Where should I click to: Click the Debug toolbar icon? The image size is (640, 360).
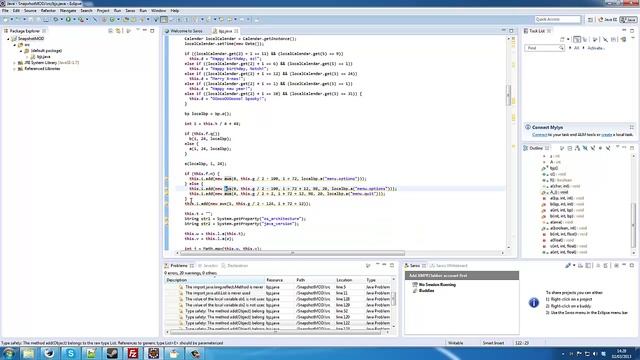point(56,20)
